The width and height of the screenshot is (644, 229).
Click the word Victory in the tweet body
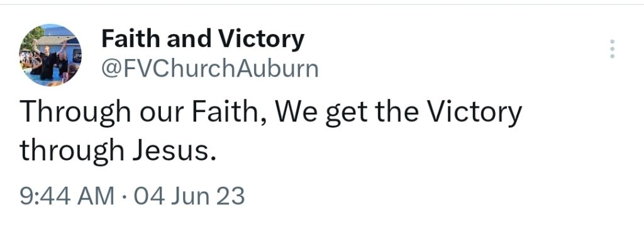point(475,113)
